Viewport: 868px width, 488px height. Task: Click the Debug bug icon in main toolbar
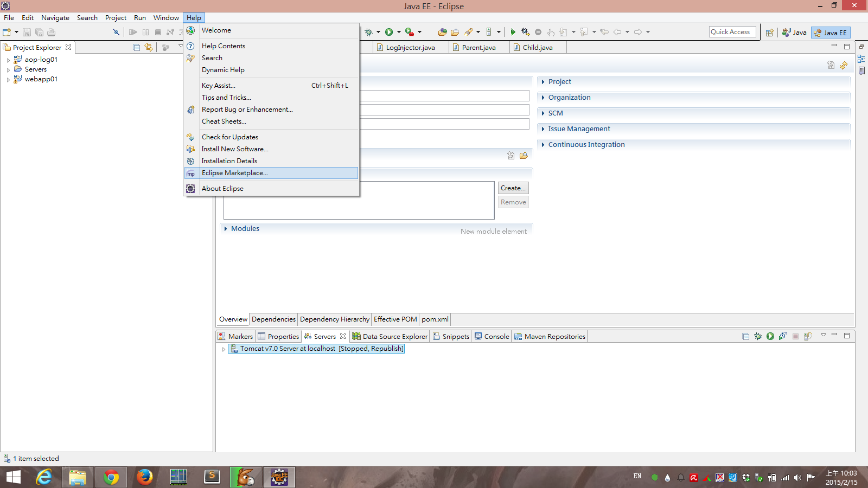pos(369,32)
